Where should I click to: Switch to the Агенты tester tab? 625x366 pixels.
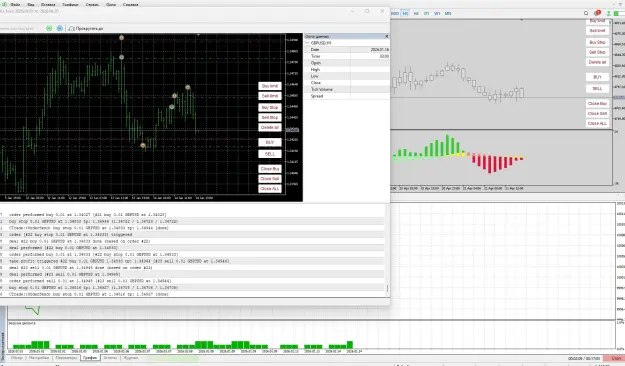(x=110, y=358)
